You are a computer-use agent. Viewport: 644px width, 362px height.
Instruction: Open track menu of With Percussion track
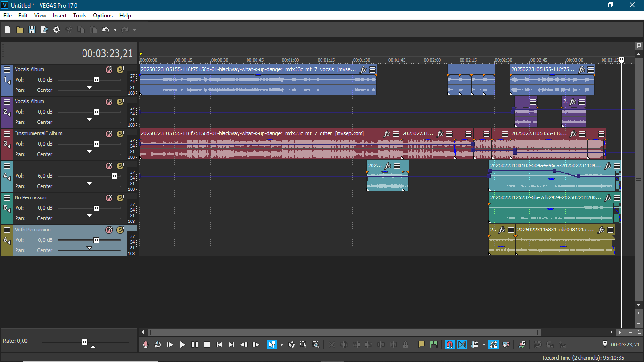[7, 230]
